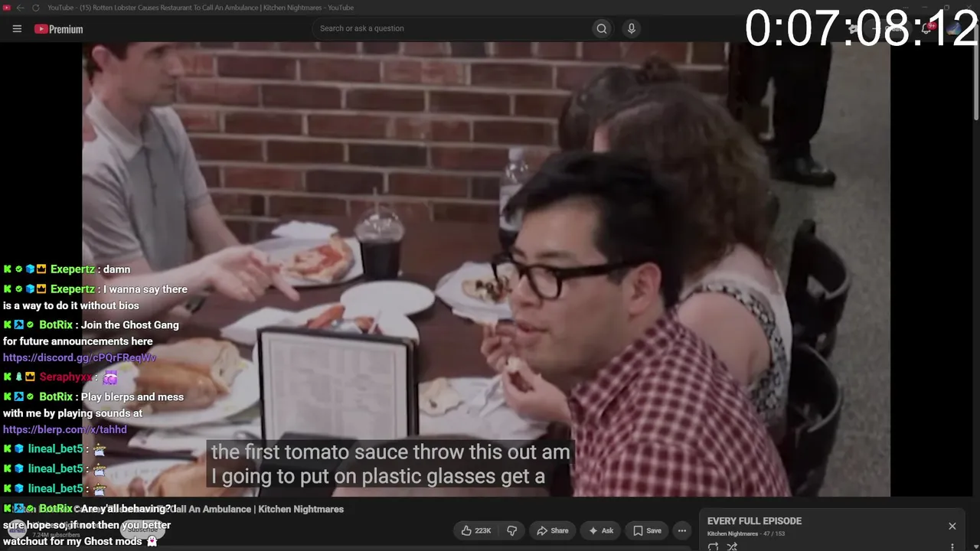Start voice search with the microphone icon
Viewport: 980px width, 551px height.
(631, 28)
